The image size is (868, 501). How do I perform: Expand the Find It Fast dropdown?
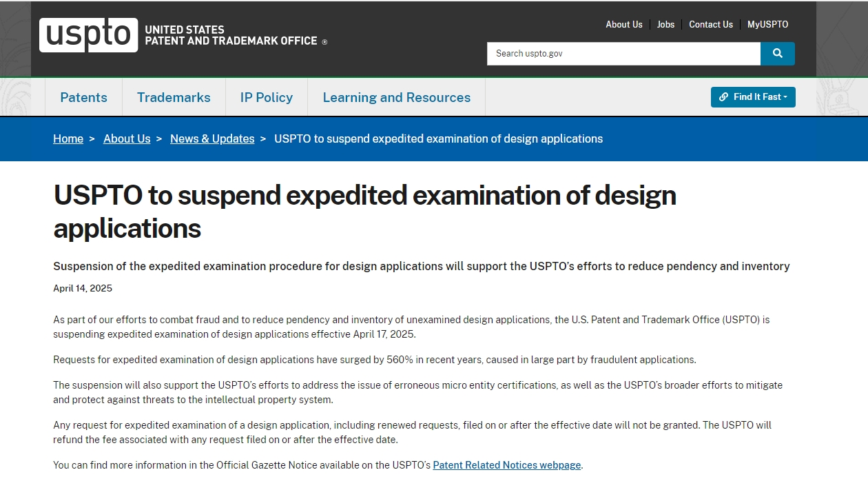753,97
